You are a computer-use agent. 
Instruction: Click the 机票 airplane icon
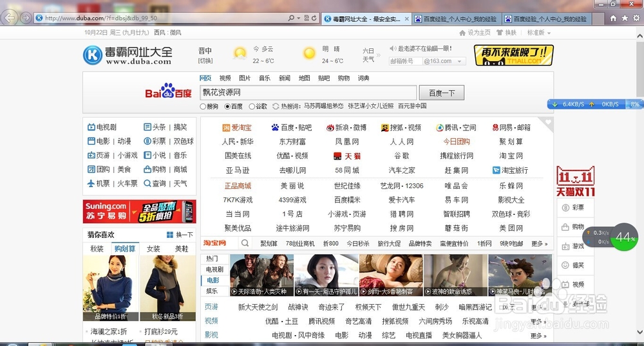[x=91, y=183]
